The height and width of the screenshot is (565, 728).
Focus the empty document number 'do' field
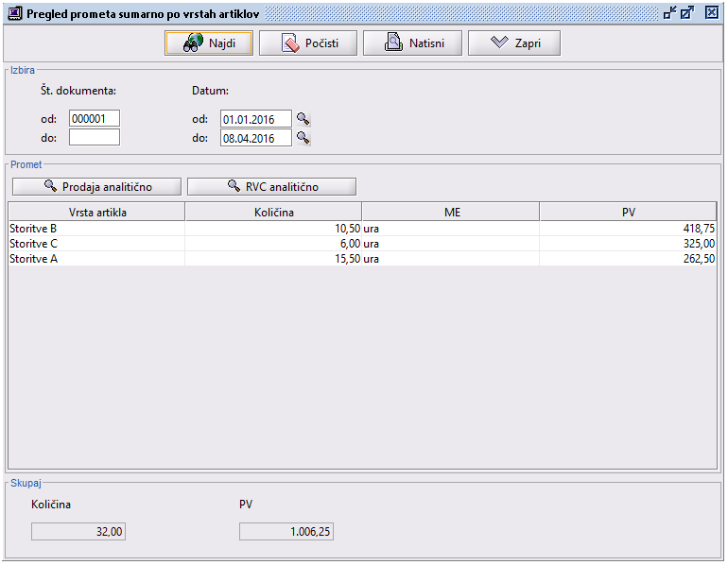(x=95, y=138)
